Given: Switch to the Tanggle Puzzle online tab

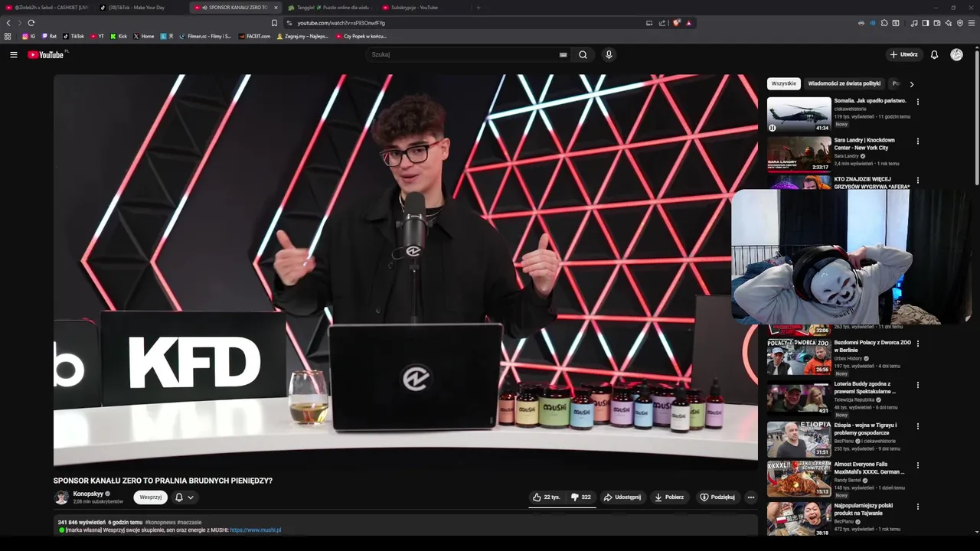Looking at the screenshot, I should coord(328,8).
